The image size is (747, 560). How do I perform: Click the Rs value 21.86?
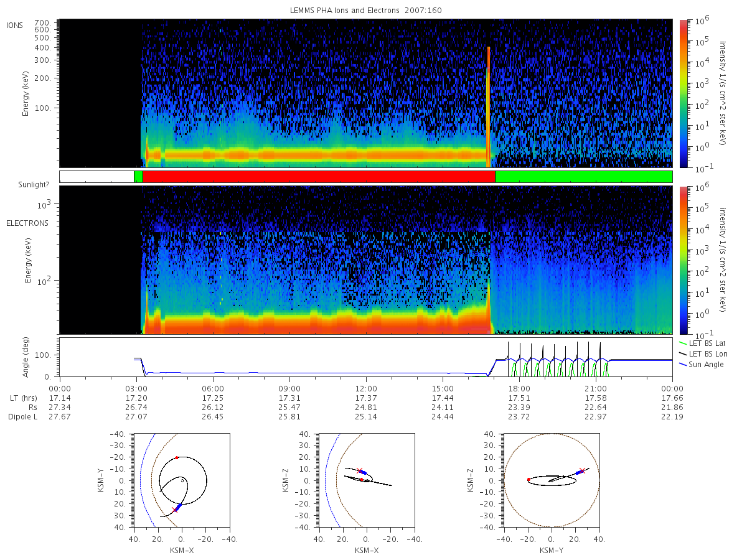pyautogui.click(x=672, y=407)
